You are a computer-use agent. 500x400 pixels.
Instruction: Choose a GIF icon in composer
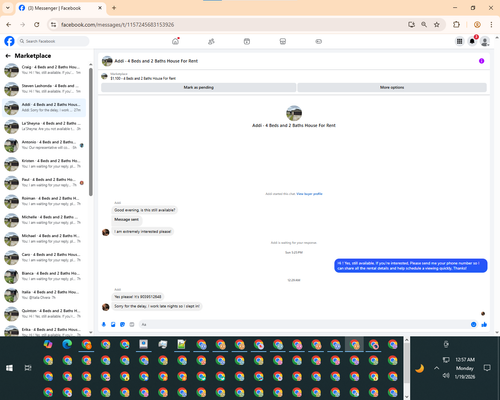tap(132, 324)
